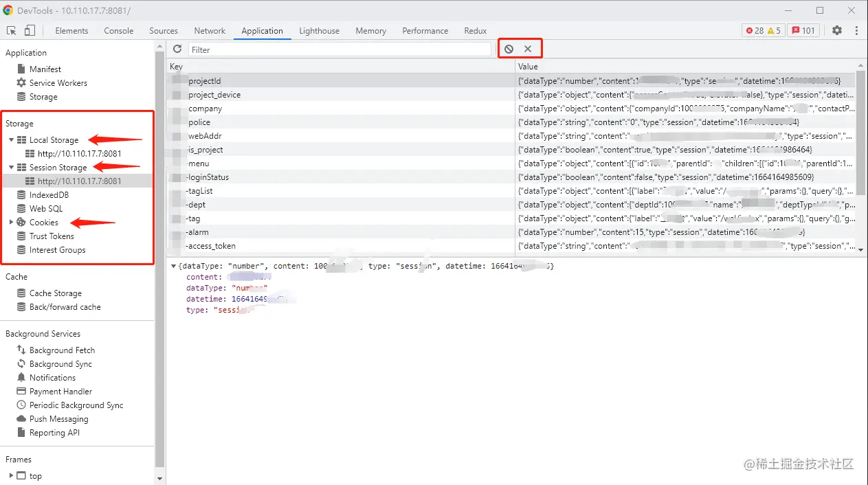The image size is (868, 485).
Task: Click the Value column header
Action: coord(685,67)
